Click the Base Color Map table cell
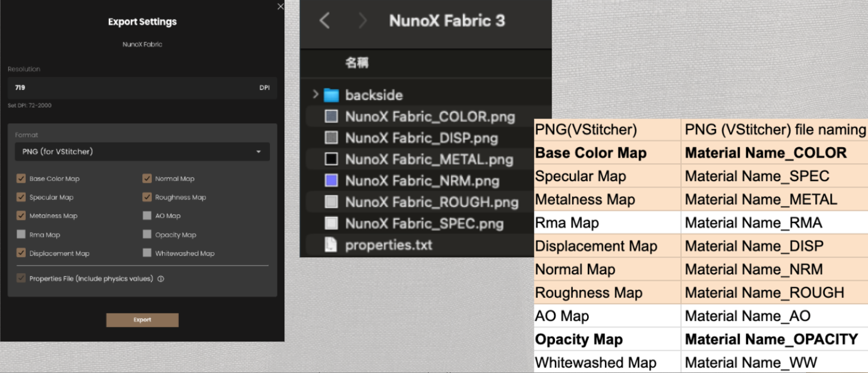The height and width of the screenshot is (373, 868). [607, 153]
